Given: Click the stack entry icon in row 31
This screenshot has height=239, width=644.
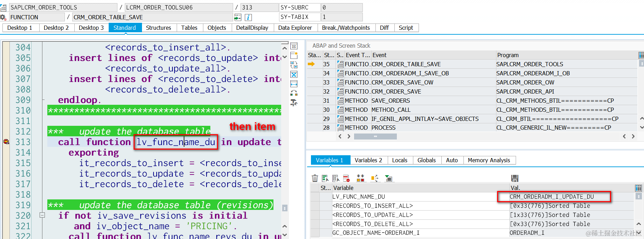Looking at the screenshot, I should (340, 101).
